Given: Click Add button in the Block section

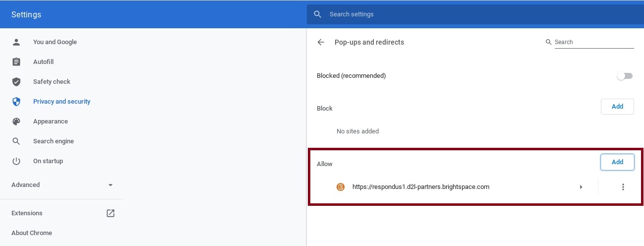Looking at the screenshot, I should click(617, 107).
